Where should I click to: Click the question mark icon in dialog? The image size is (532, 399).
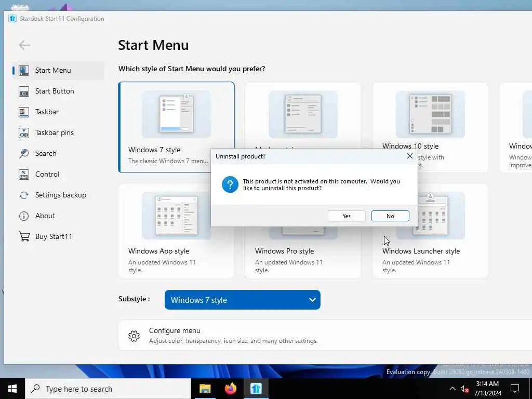(x=230, y=184)
